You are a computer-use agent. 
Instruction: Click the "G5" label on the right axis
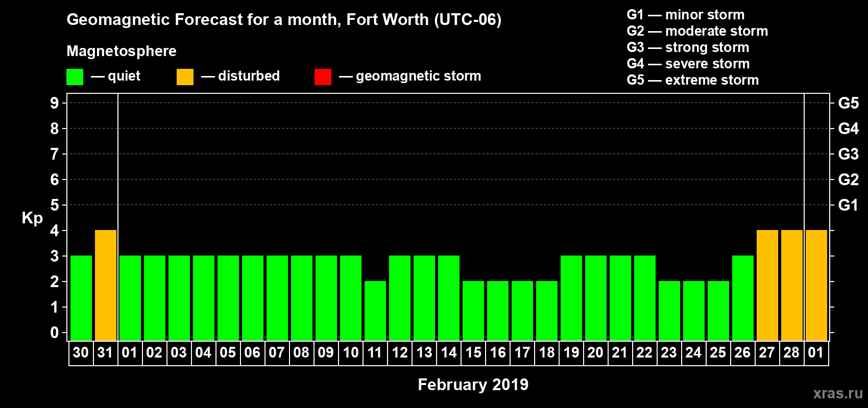tap(849, 103)
